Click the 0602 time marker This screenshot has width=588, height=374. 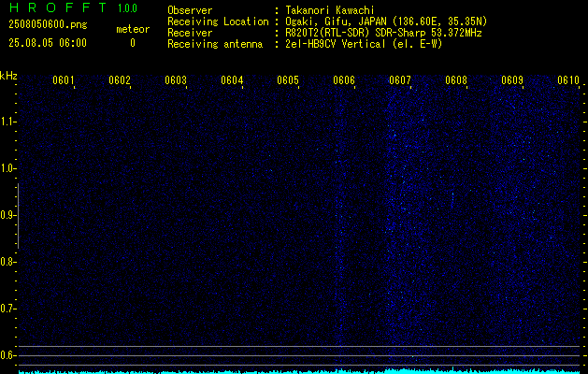coord(120,80)
